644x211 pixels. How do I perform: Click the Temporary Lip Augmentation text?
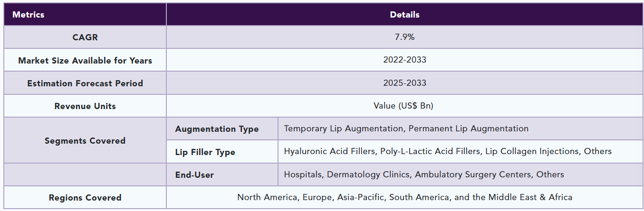click(344, 128)
